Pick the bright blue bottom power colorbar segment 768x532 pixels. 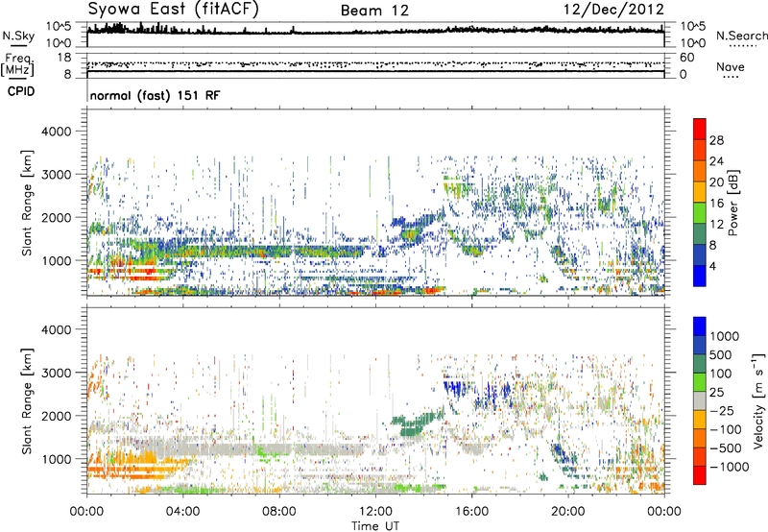pyautogui.click(x=700, y=276)
